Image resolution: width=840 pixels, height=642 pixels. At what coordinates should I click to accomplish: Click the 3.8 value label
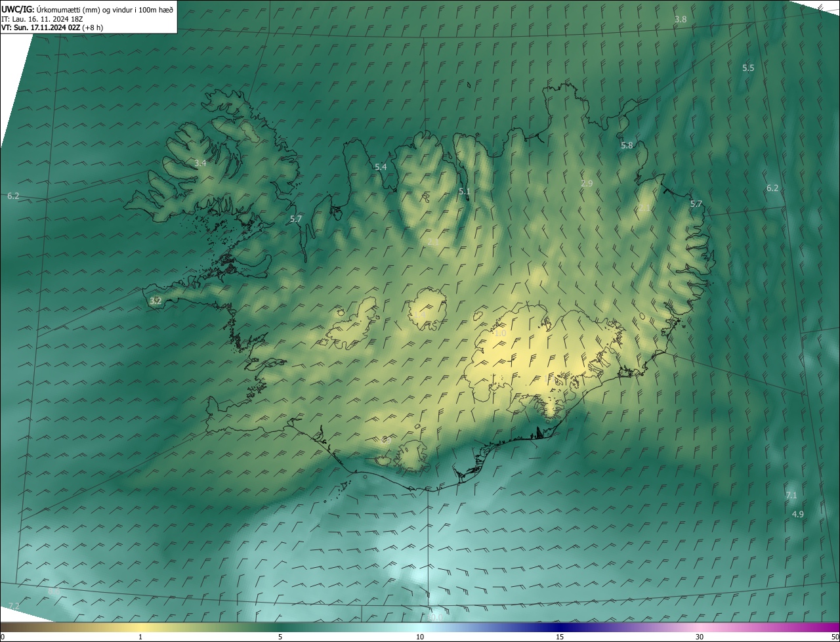click(x=681, y=19)
